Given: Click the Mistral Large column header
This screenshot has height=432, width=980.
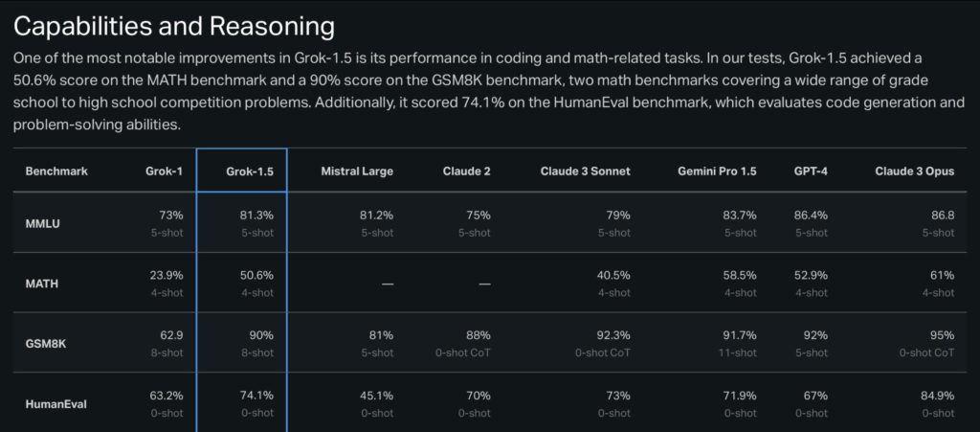Looking at the screenshot, I should [x=356, y=171].
